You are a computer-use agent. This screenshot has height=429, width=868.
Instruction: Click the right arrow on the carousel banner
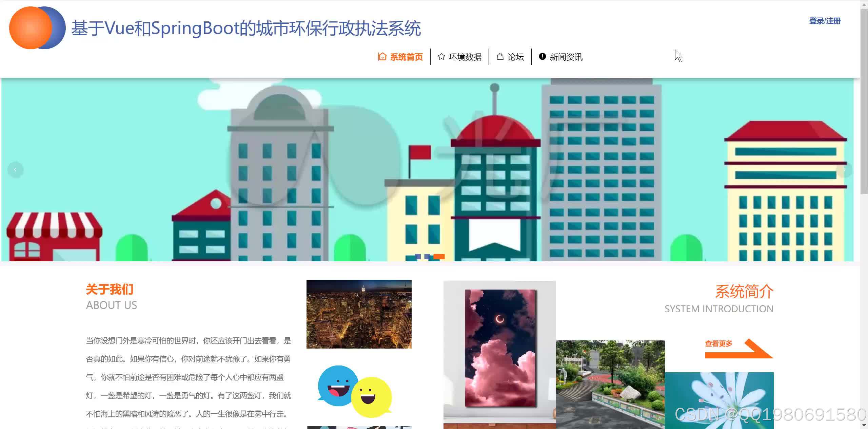point(844,170)
